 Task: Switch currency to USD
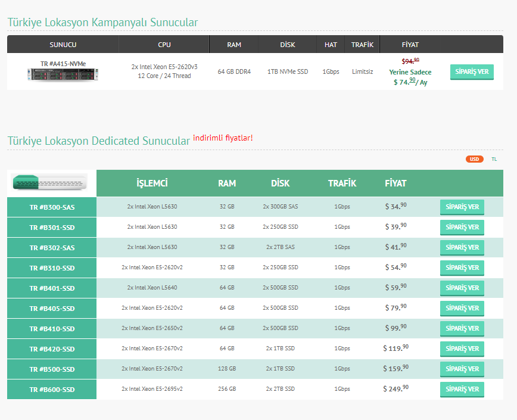475,159
